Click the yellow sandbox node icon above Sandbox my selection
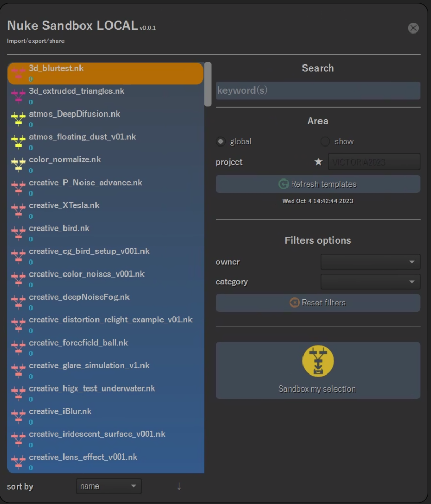431x504 pixels. coord(317,361)
